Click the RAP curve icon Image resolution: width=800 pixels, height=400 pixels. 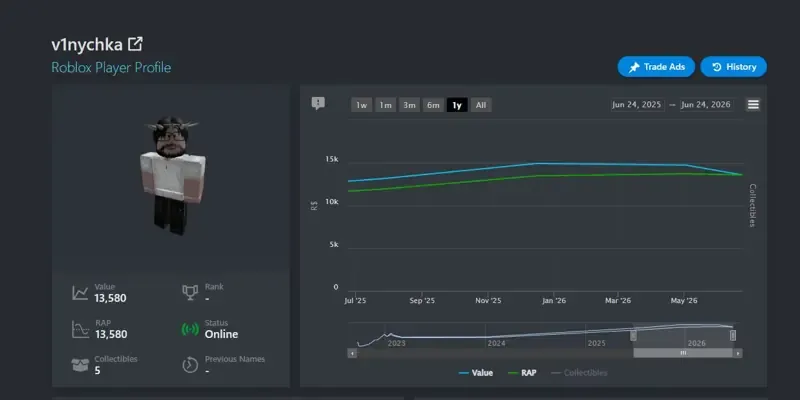80,329
